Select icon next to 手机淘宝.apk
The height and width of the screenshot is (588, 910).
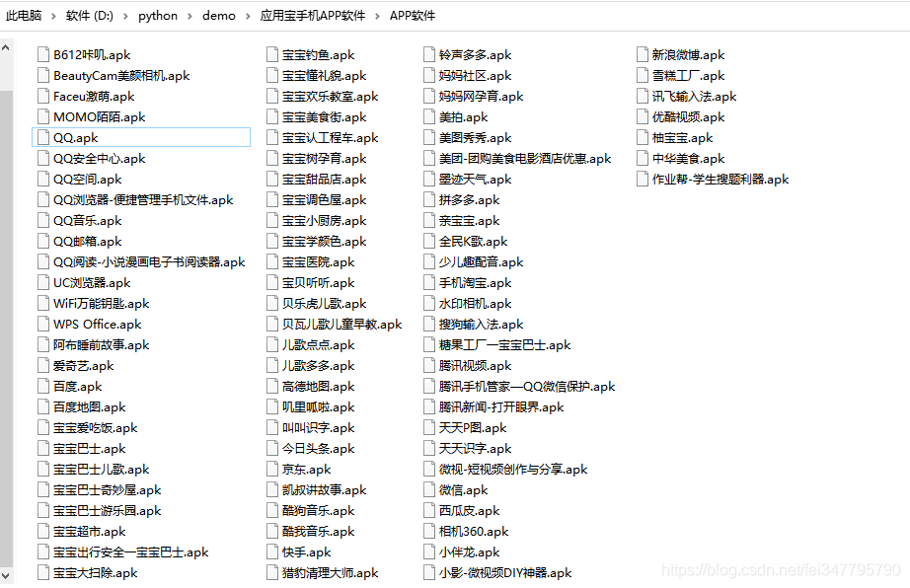tap(429, 282)
